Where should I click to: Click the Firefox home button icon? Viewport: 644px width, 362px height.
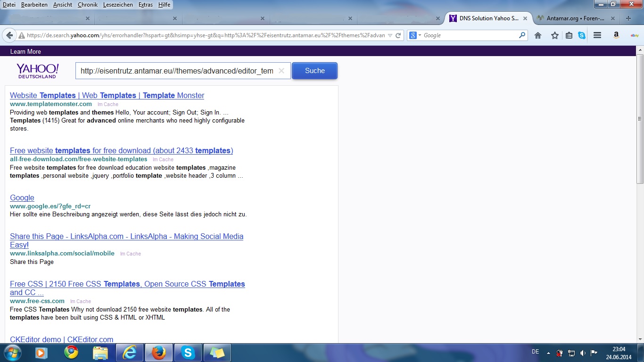click(x=538, y=35)
